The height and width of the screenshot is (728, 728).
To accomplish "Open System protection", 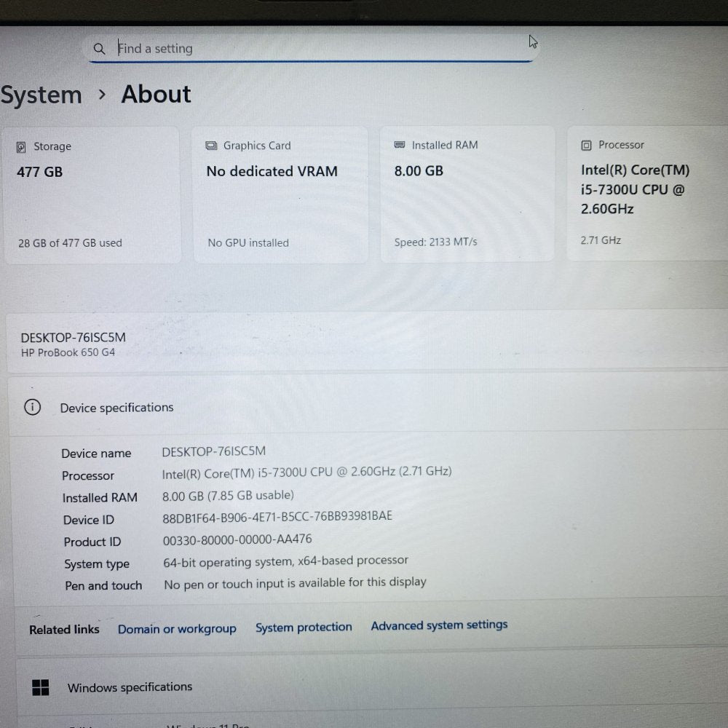I will pyautogui.click(x=304, y=627).
